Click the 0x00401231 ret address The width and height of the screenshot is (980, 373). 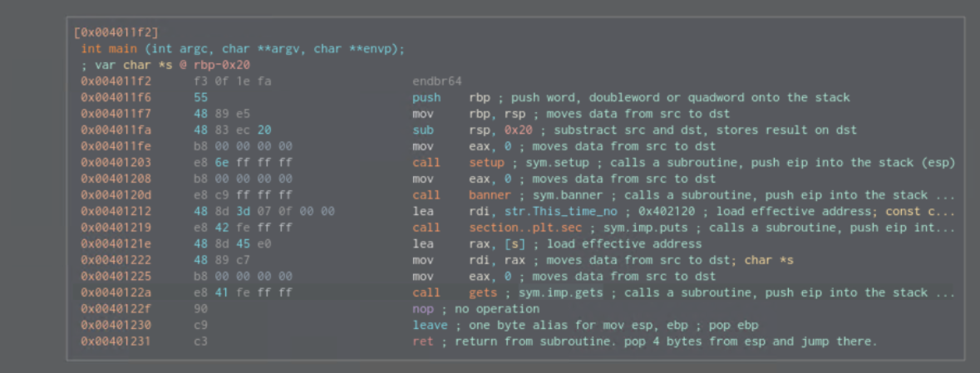click(x=116, y=341)
